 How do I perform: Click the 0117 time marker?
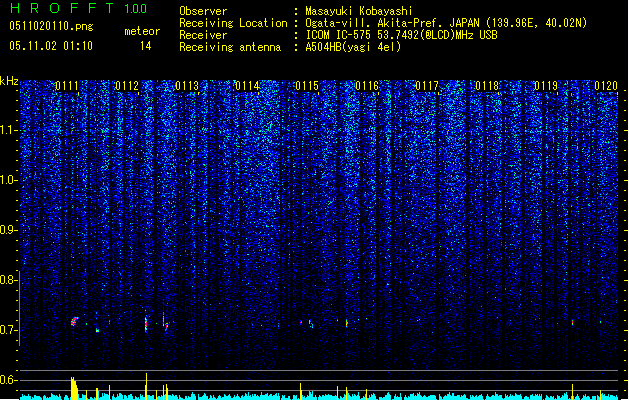tap(427, 86)
